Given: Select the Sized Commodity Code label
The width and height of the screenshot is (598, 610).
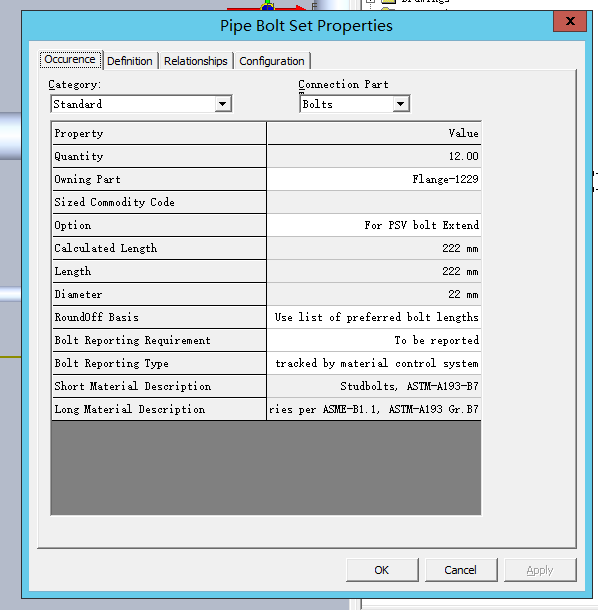Looking at the screenshot, I should 159,202.
